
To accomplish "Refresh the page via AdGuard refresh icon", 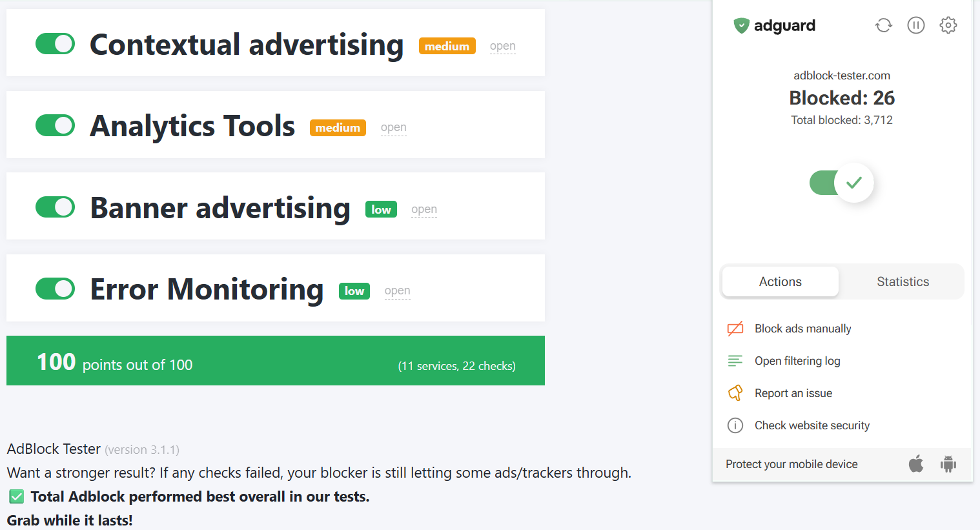I will point(884,25).
